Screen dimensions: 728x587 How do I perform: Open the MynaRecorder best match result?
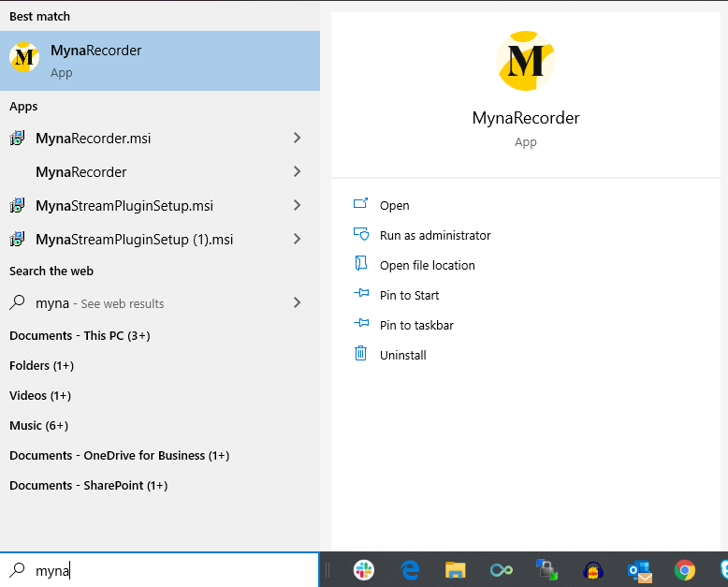(160, 61)
